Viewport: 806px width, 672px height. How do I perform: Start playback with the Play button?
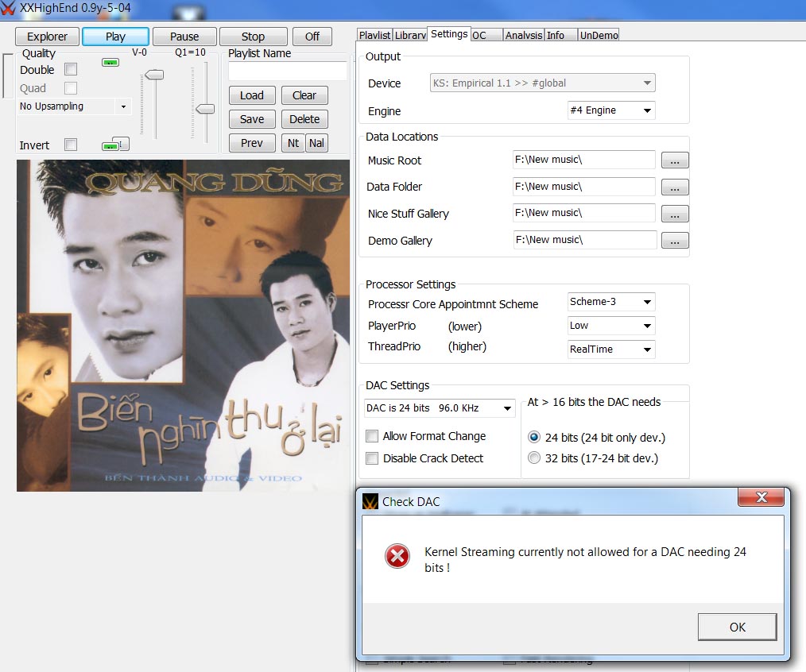coord(116,37)
